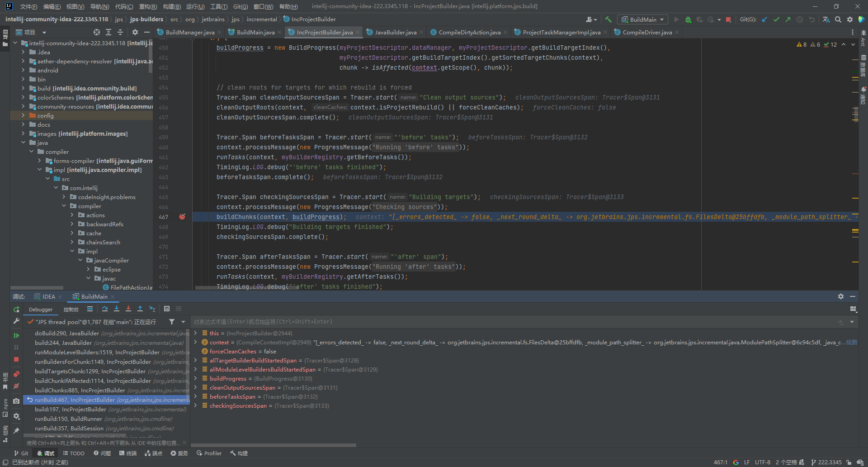Open the 终端 tool window
Screen dimensions: 868x467
pyautogui.click(x=128, y=453)
